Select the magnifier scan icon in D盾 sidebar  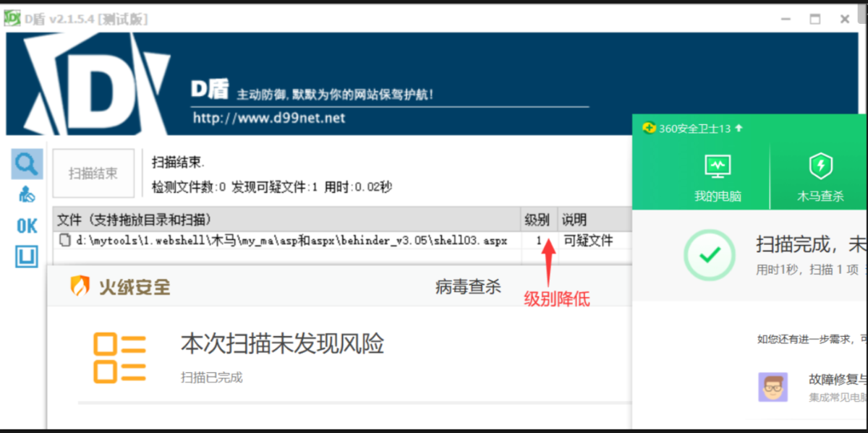pyautogui.click(x=26, y=164)
